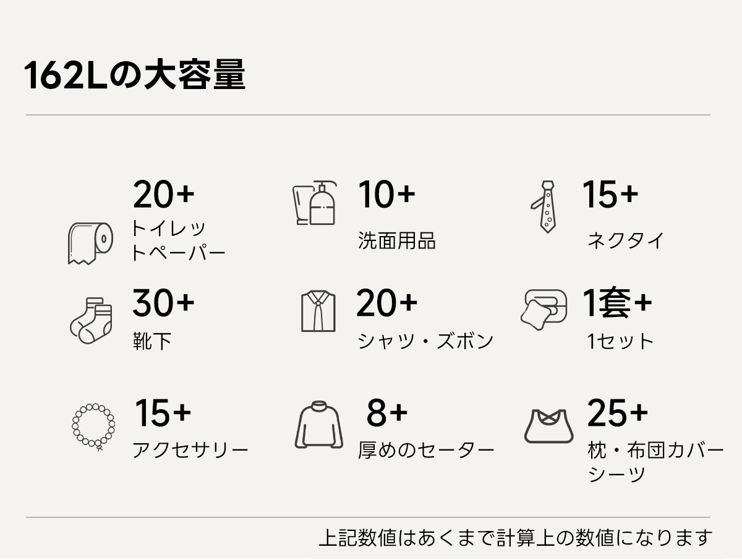Click the シャツ・ズボン label
The image size is (742, 560).
pos(425,341)
